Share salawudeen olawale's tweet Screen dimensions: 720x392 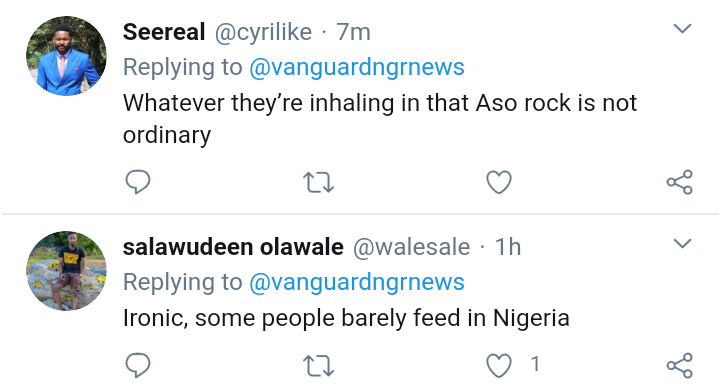(680, 365)
